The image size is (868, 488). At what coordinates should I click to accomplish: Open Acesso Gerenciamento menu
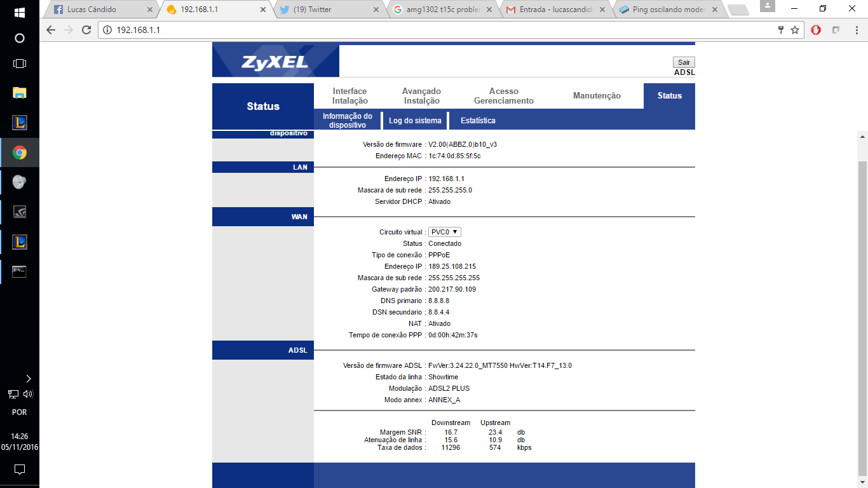tap(504, 96)
